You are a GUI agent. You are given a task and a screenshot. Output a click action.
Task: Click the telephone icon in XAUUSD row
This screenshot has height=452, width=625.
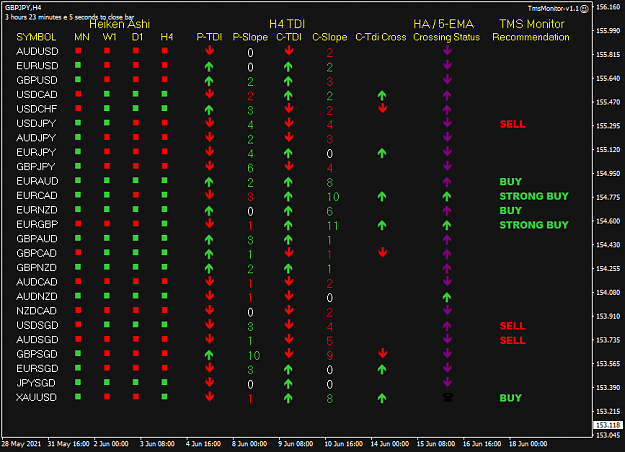point(448,397)
